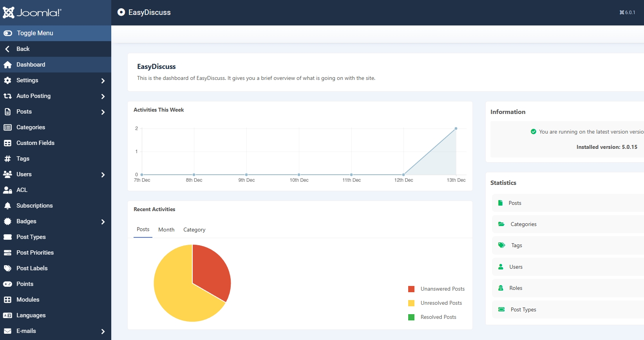
Task: Click the 13th Dec data point on chart
Action: coord(456,128)
